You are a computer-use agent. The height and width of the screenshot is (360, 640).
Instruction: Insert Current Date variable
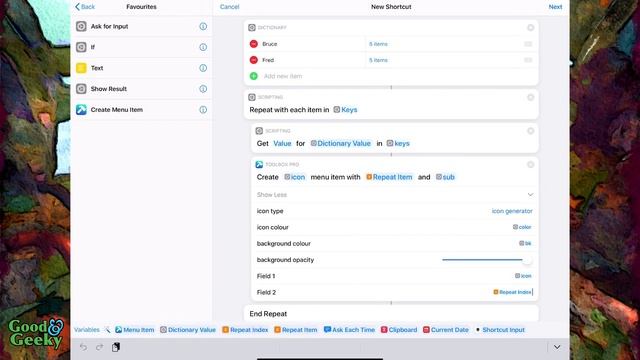446,330
